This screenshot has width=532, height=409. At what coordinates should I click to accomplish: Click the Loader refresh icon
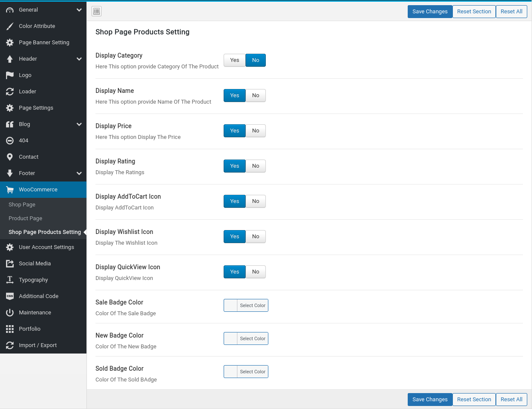click(x=10, y=92)
